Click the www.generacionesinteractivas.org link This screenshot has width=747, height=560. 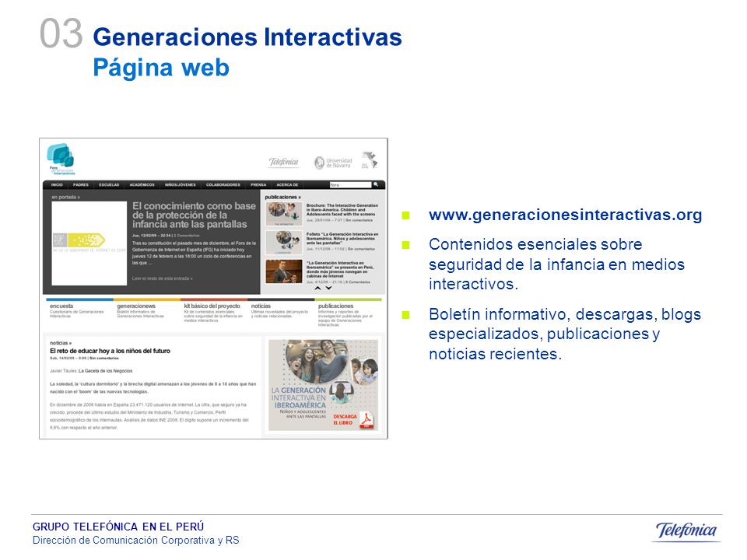(566, 215)
